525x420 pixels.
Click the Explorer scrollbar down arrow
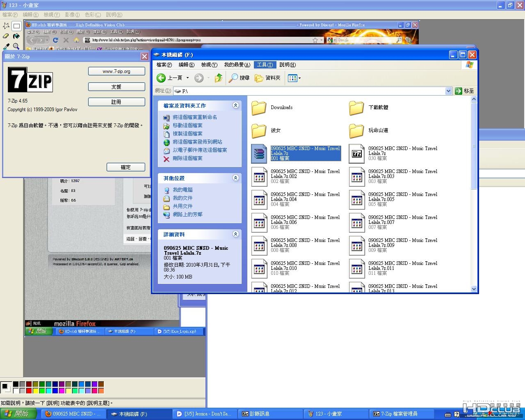[x=474, y=289]
